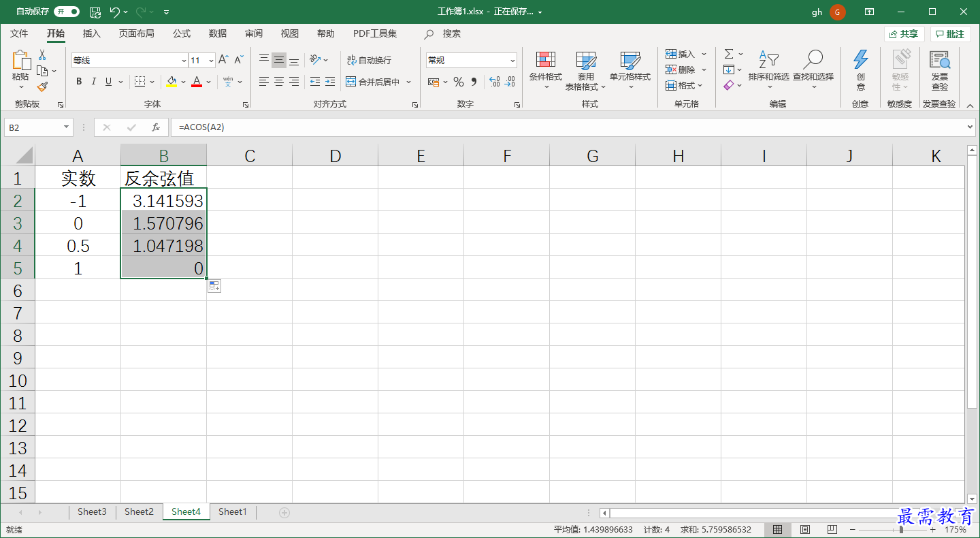Select column header C
The image size is (980, 538).
[250, 156]
